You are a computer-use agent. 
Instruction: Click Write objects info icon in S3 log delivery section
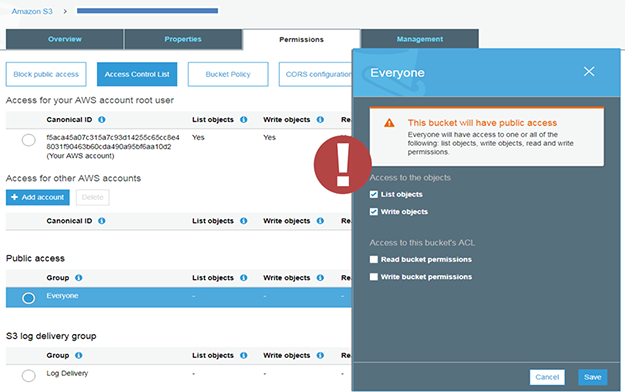320,355
